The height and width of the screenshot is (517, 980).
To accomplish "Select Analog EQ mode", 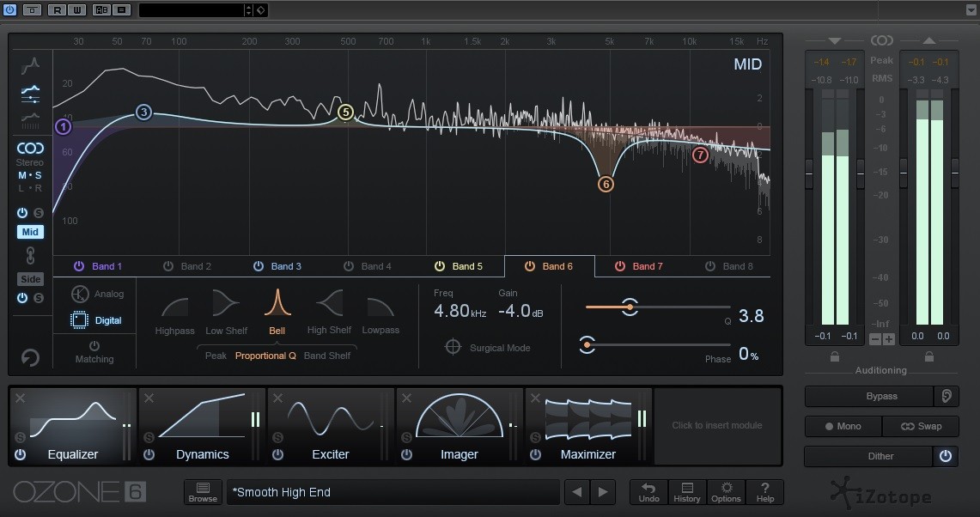I will 97,294.
